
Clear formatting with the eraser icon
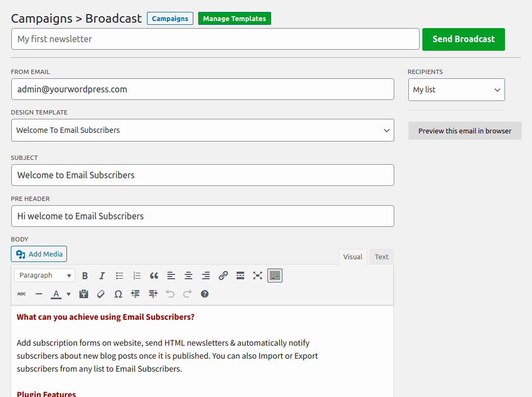pyautogui.click(x=101, y=294)
